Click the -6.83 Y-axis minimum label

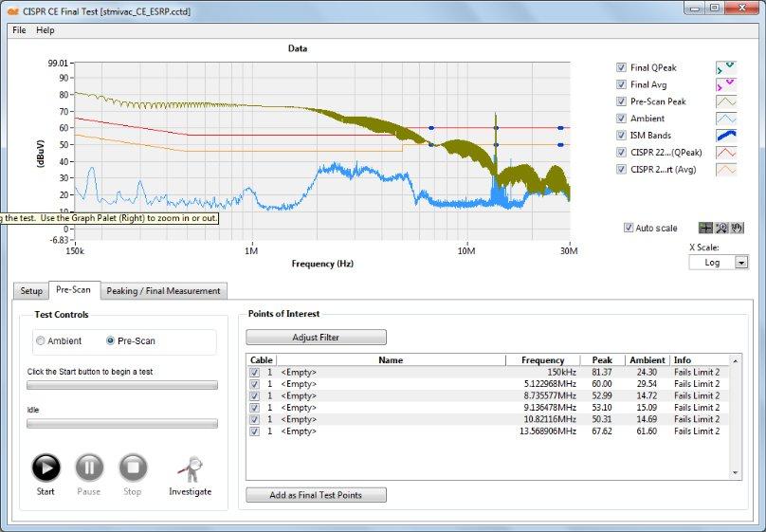[59, 240]
